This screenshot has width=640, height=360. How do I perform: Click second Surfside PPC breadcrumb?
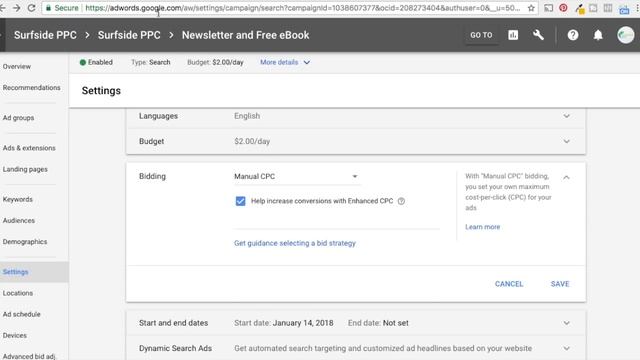(129, 35)
